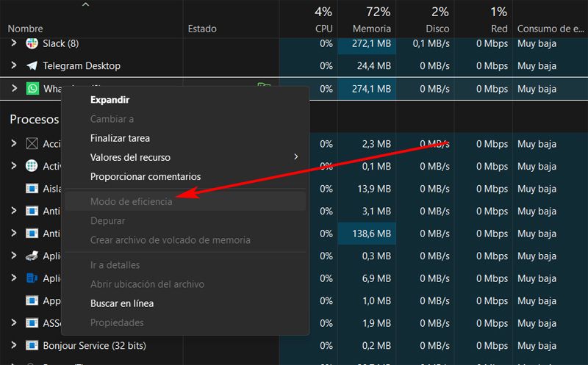
Task: Open Valores del recurso menu entry
Action: 186,157
